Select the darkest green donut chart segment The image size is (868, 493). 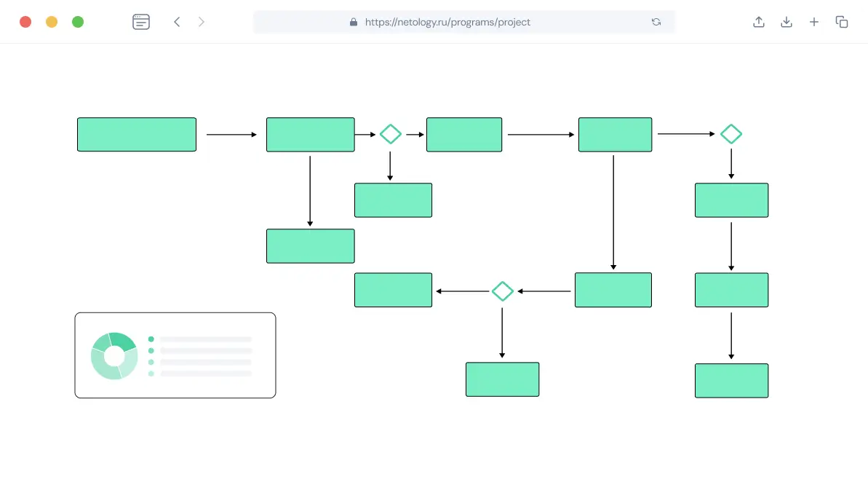coord(124,340)
